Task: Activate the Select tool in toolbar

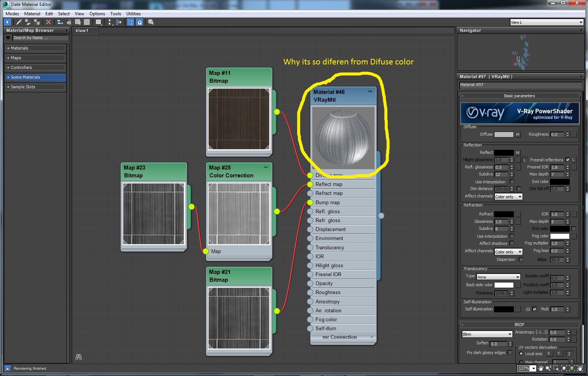Action: click(7, 22)
